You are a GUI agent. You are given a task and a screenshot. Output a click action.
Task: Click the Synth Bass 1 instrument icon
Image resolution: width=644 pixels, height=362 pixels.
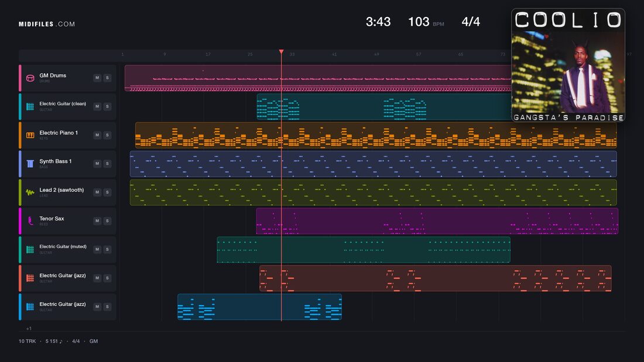[30, 164]
